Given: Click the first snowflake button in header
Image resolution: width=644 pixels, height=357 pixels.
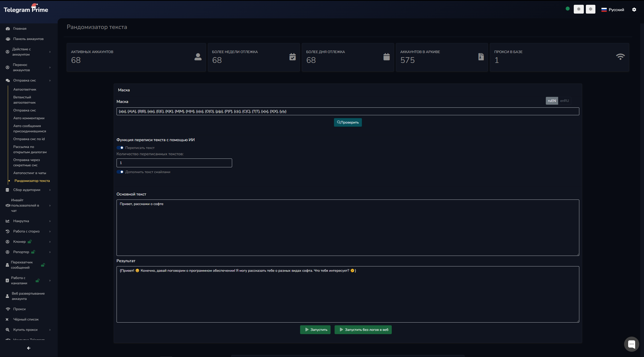Looking at the screenshot, I should [579, 9].
